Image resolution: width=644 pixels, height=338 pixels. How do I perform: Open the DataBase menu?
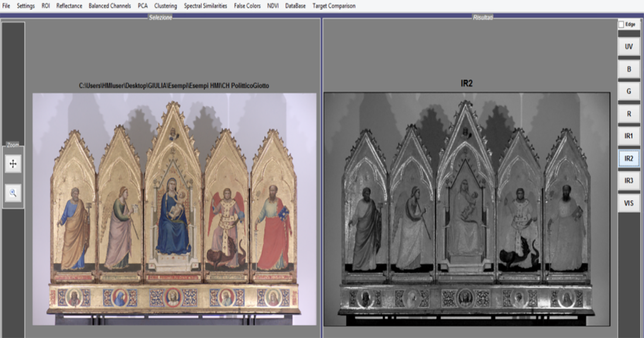tap(295, 6)
